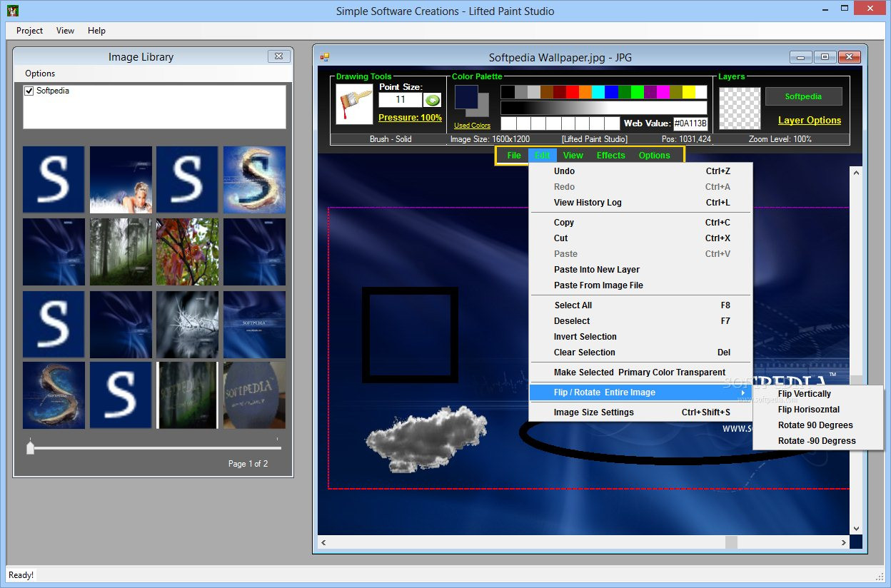Select Make Selected Primary Color Transparent
Viewport: 891px width, 588px height.
[641, 372]
